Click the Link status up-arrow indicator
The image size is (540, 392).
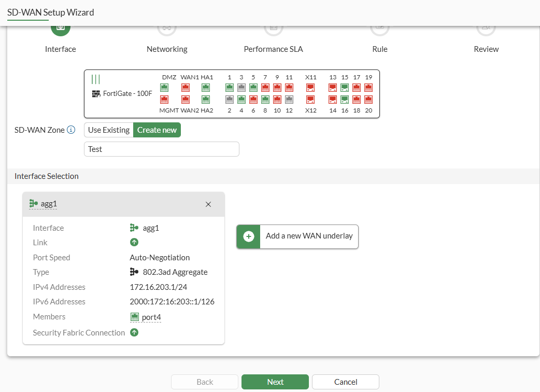[x=134, y=242]
